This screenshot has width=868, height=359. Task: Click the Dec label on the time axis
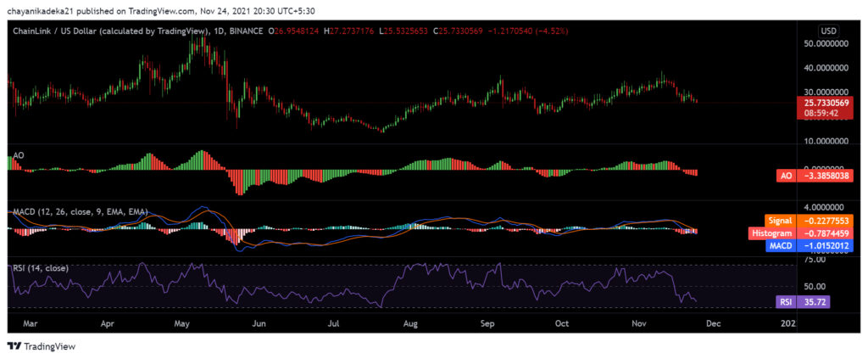click(713, 323)
